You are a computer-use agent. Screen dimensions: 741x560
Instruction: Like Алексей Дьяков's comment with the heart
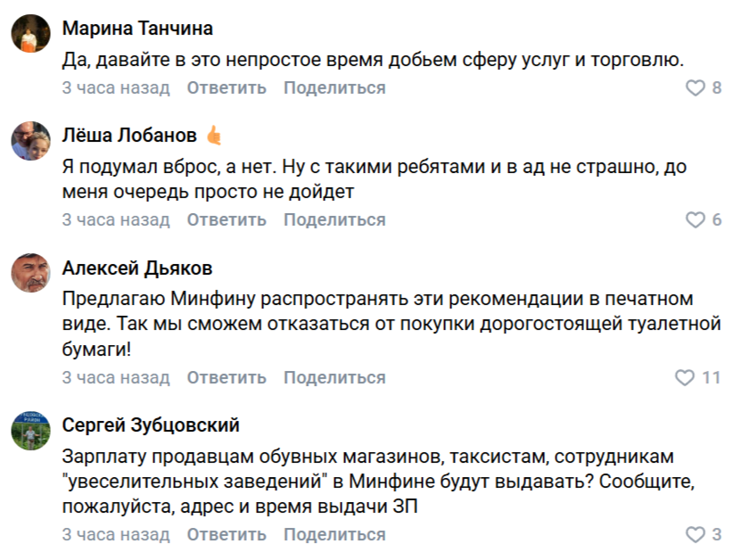tap(685, 378)
